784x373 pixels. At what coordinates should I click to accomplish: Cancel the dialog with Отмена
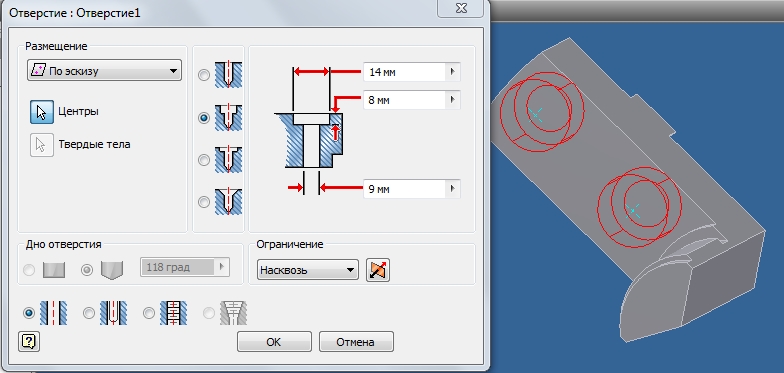pyautogui.click(x=356, y=342)
